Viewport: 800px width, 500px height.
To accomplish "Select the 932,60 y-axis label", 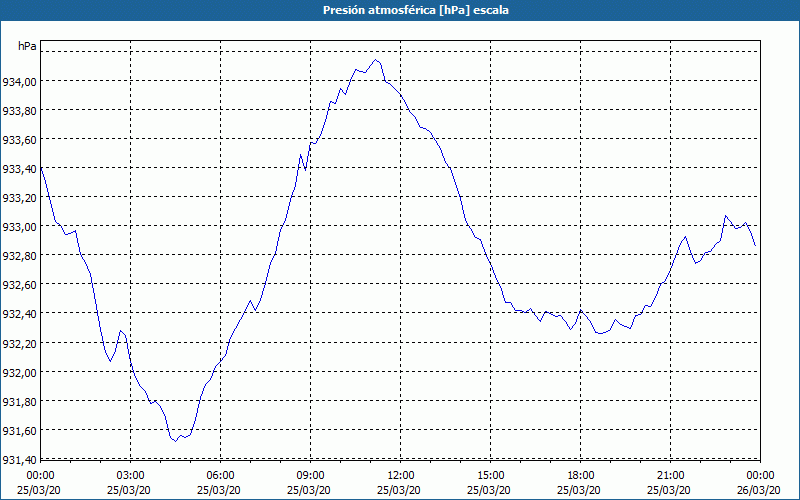I will 19,284.
